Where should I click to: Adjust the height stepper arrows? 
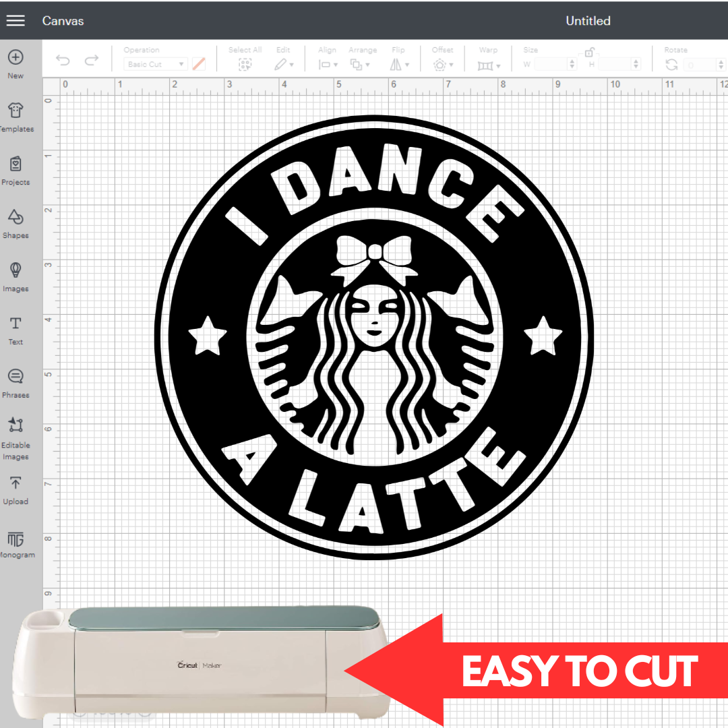coord(636,64)
